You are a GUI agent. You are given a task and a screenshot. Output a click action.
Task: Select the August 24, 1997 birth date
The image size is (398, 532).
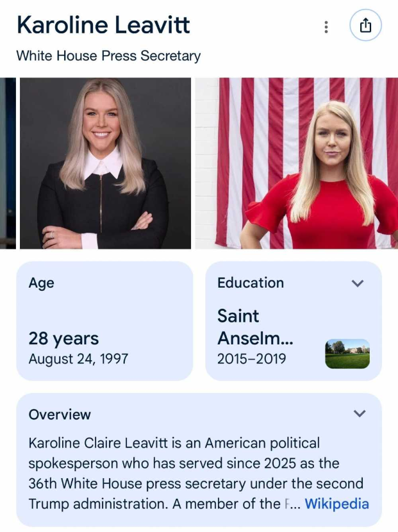78,359
